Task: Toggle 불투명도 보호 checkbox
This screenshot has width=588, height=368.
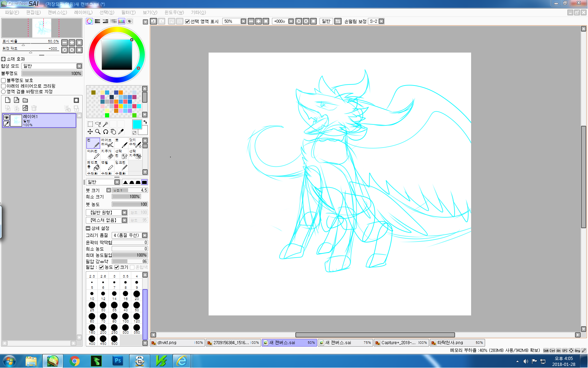Action: 3,81
